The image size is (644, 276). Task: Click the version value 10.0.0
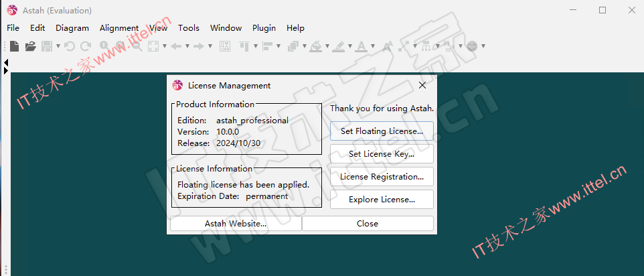click(x=228, y=132)
